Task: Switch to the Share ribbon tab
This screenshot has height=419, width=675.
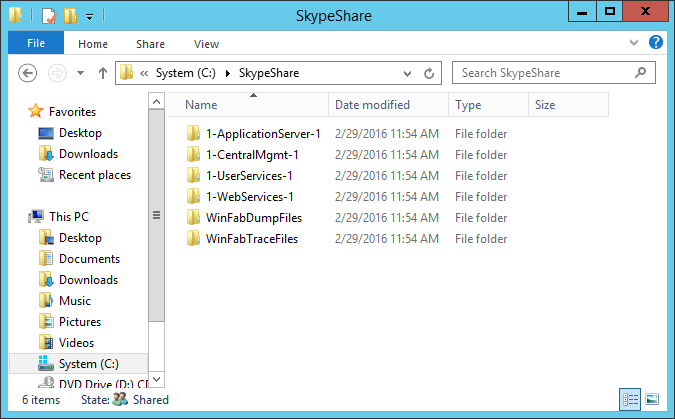Action: click(x=150, y=44)
